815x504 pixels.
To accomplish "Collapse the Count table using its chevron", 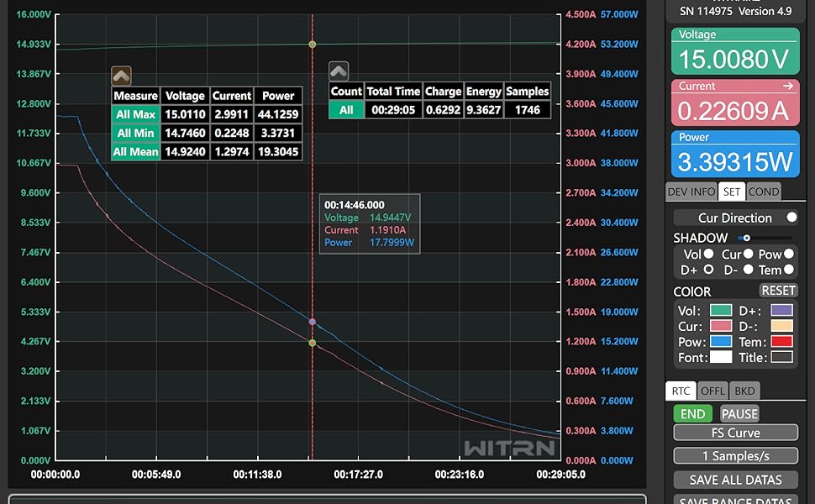I will 338,71.
